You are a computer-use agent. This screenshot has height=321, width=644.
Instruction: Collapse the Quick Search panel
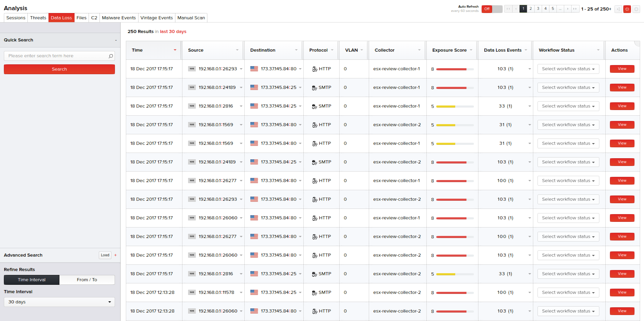coord(116,40)
